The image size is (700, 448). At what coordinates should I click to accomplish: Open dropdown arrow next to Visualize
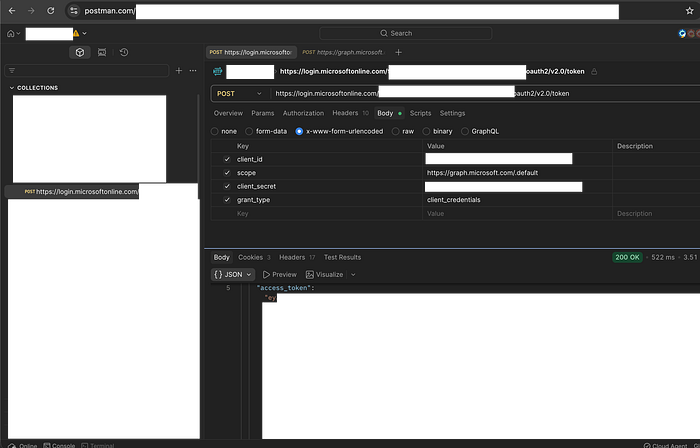pos(353,274)
